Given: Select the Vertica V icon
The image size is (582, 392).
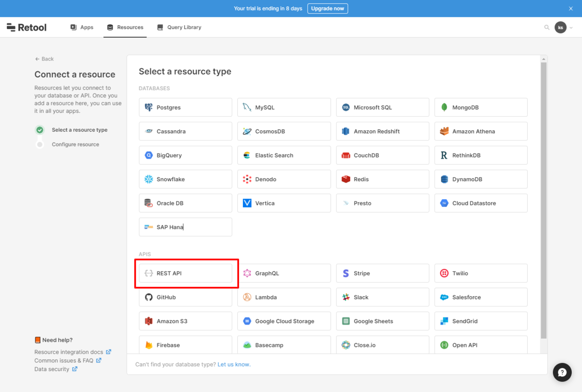Looking at the screenshot, I should (247, 204).
